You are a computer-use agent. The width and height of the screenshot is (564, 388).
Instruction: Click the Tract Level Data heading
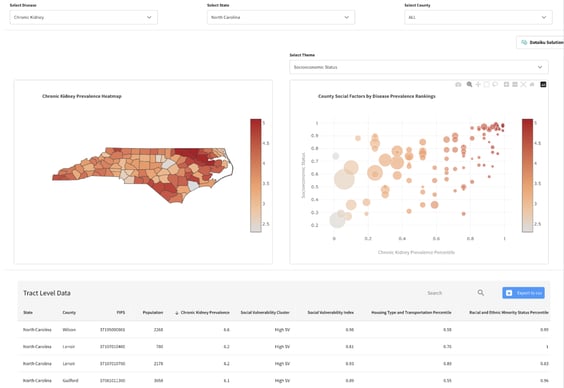(47, 293)
